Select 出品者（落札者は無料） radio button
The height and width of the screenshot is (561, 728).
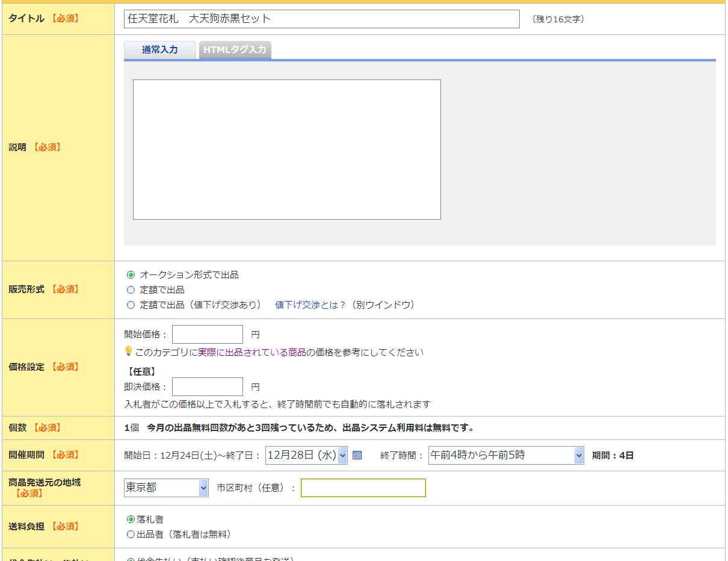(131, 534)
